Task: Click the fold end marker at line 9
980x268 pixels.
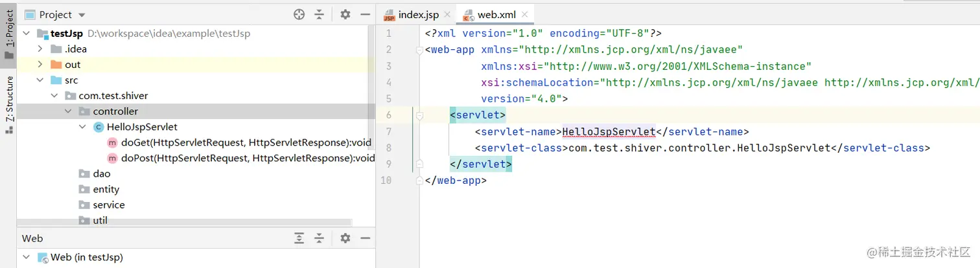Action: pyautogui.click(x=419, y=164)
